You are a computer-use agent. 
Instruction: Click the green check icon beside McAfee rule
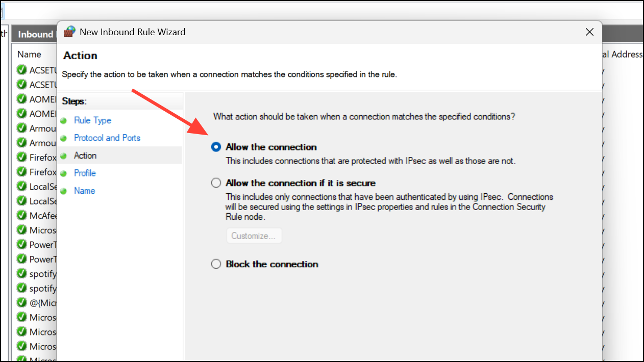click(x=22, y=215)
